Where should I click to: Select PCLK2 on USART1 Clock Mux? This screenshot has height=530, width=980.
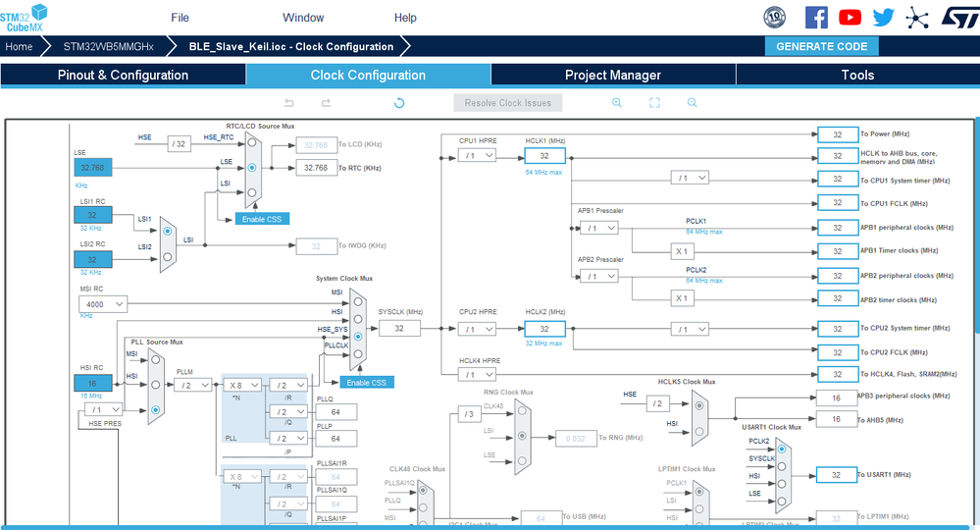point(782,449)
